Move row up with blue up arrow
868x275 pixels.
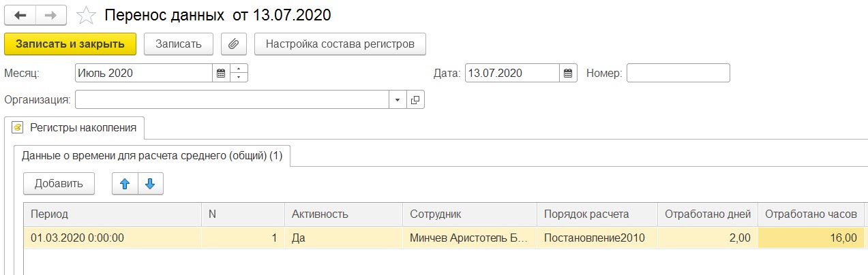125,183
